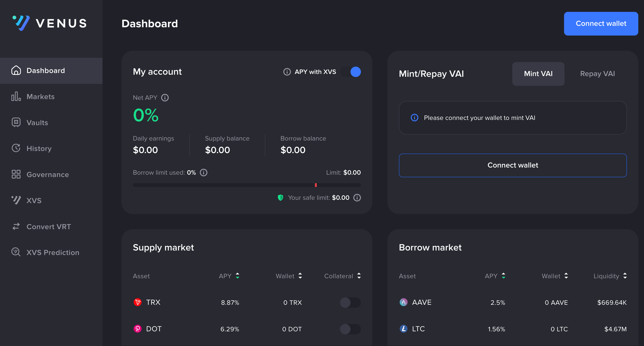Screen dimensions: 644x346
Task: Switch to the Repay VAI tab
Action: pos(597,74)
